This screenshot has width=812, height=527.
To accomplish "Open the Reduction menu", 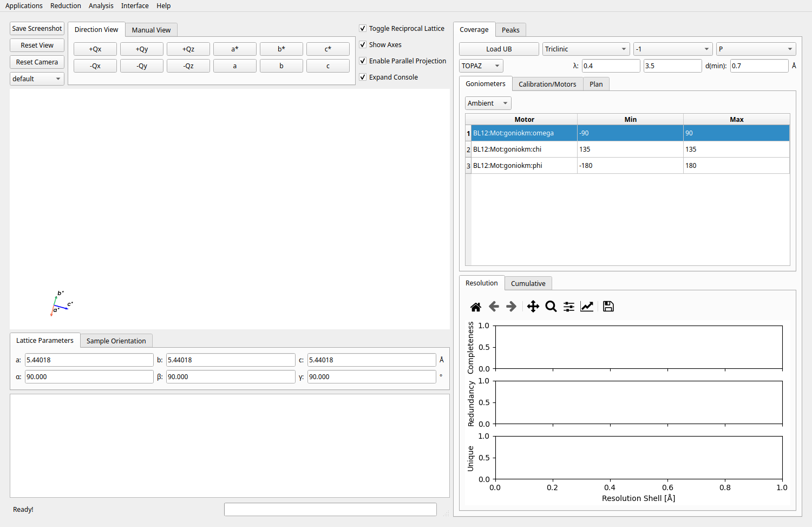I will tap(66, 5).
